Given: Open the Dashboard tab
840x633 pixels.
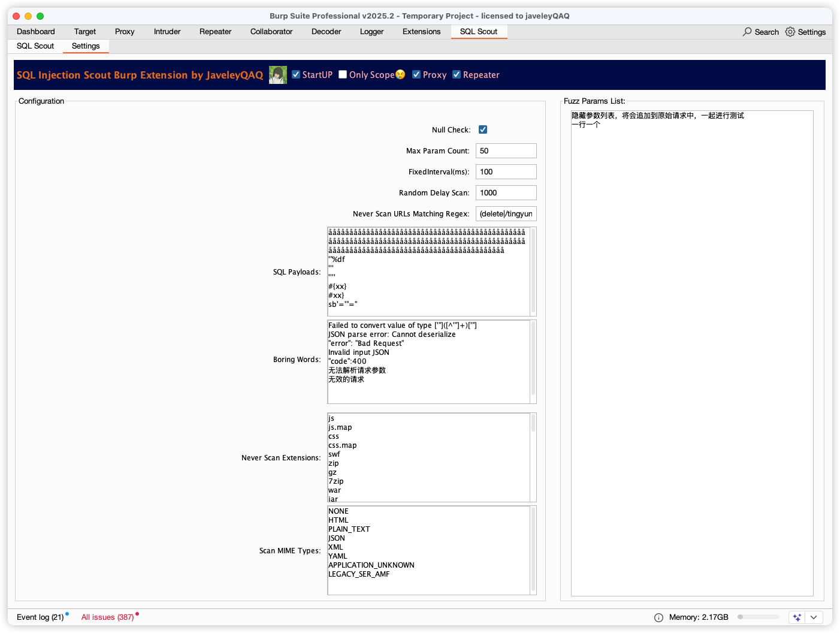Looking at the screenshot, I should [36, 32].
